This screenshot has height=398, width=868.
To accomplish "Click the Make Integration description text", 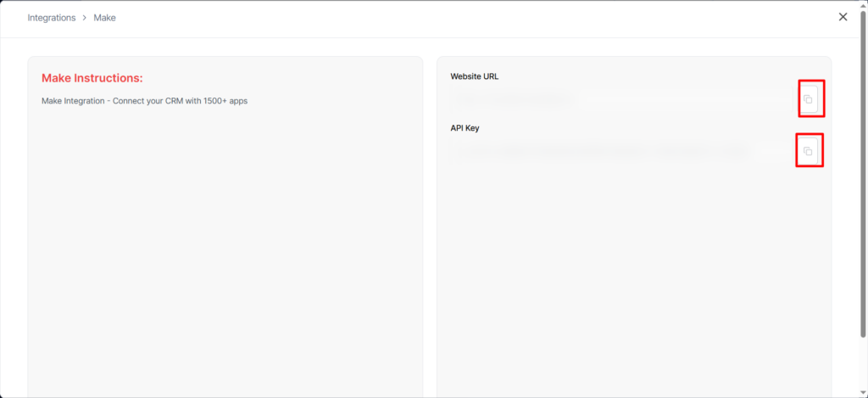I will click(144, 101).
